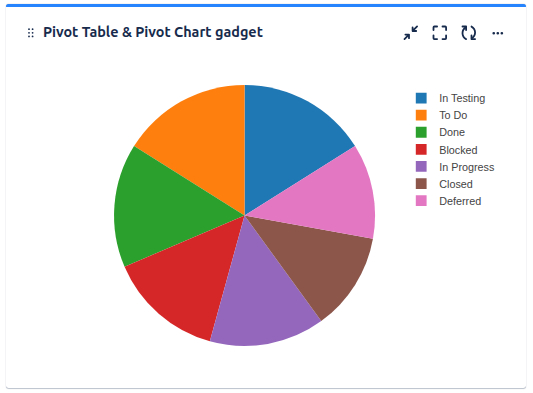Toggle the Blocked legend entry
Image resolution: width=533 pixels, height=393 pixels.
coord(458,150)
